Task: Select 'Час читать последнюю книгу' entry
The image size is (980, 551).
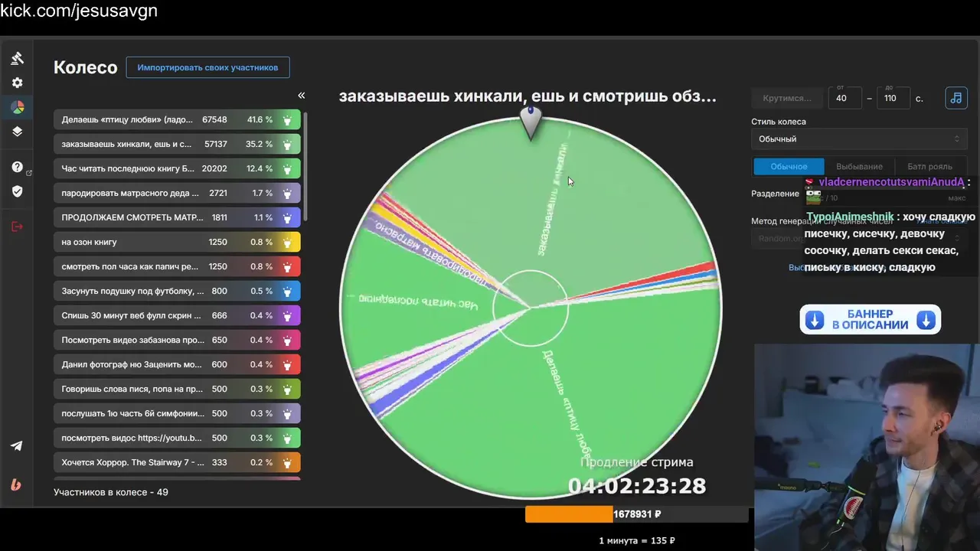Action: pyautogui.click(x=177, y=169)
